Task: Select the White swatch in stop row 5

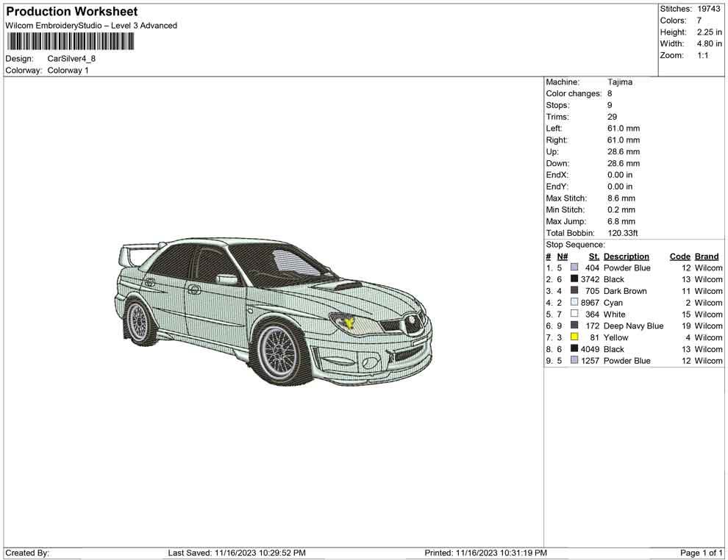Action: click(574, 314)
